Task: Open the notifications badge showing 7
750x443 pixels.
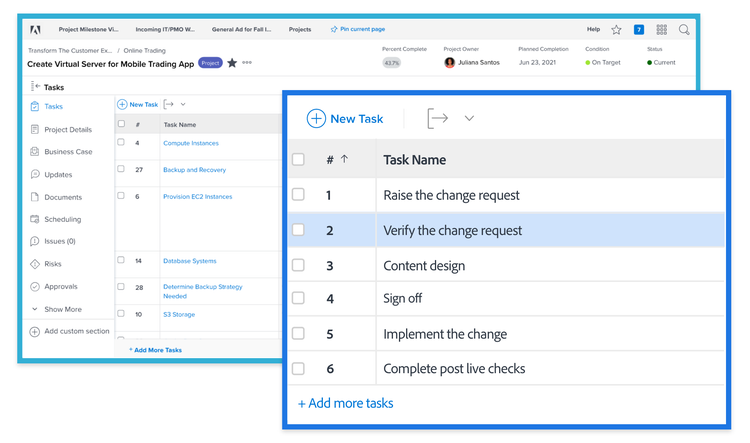Action: coord(639,30)
